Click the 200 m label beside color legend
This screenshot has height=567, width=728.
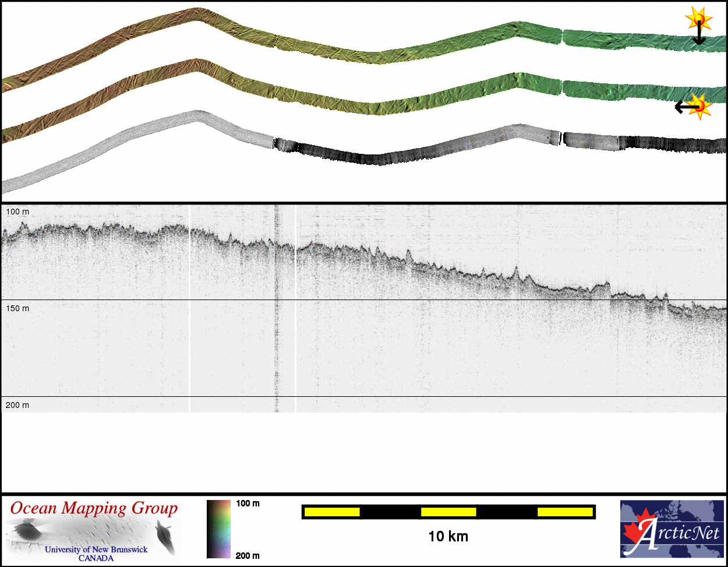coord(248,555)
